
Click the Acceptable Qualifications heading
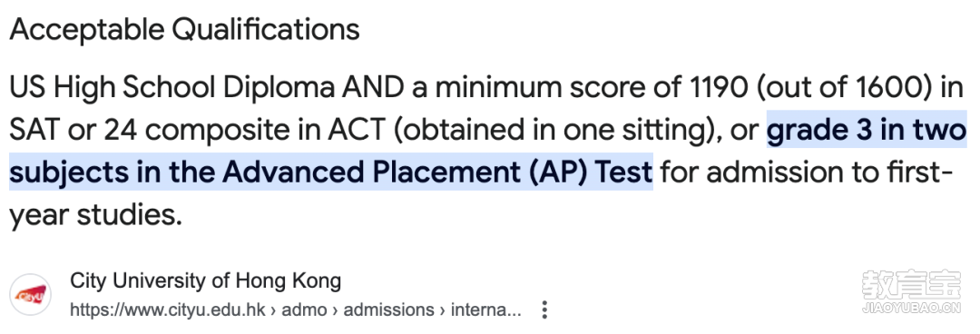coord(184,29)
